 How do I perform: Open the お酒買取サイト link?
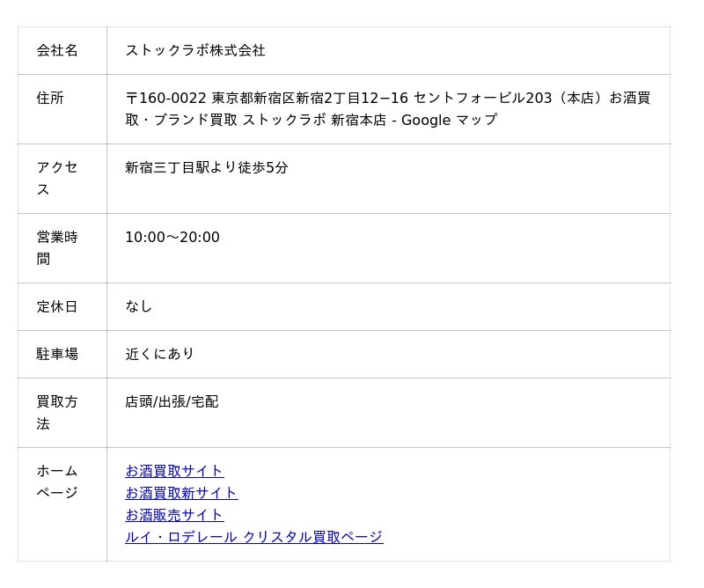174,471
